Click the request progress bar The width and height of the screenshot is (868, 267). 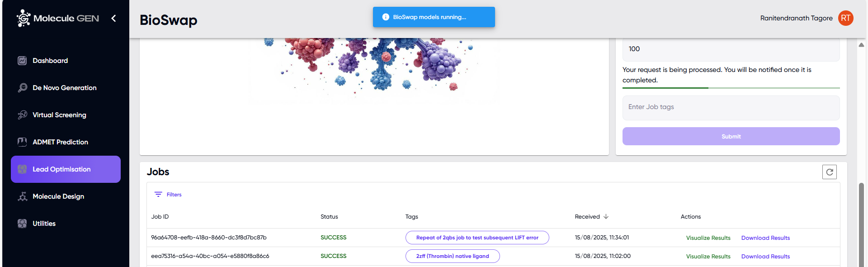(731, 88)
